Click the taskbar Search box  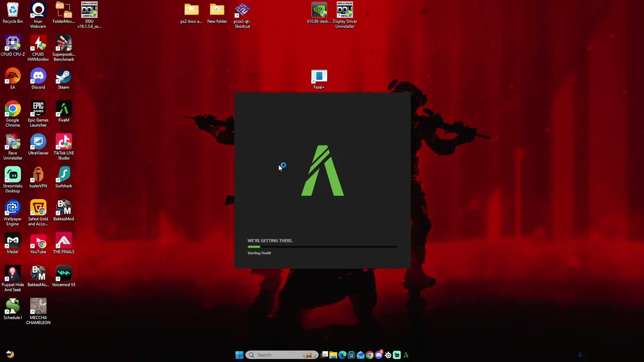(x=282, y=355)
